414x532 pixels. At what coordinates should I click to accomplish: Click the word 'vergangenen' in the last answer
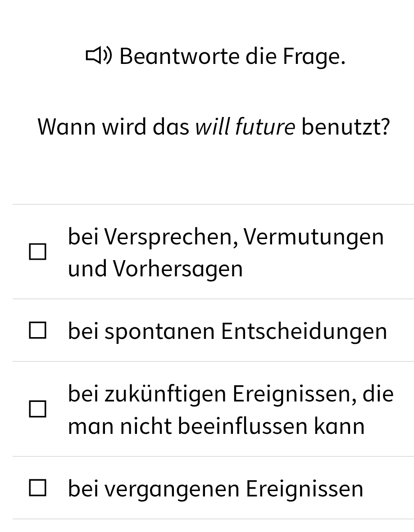click(172, 488)
